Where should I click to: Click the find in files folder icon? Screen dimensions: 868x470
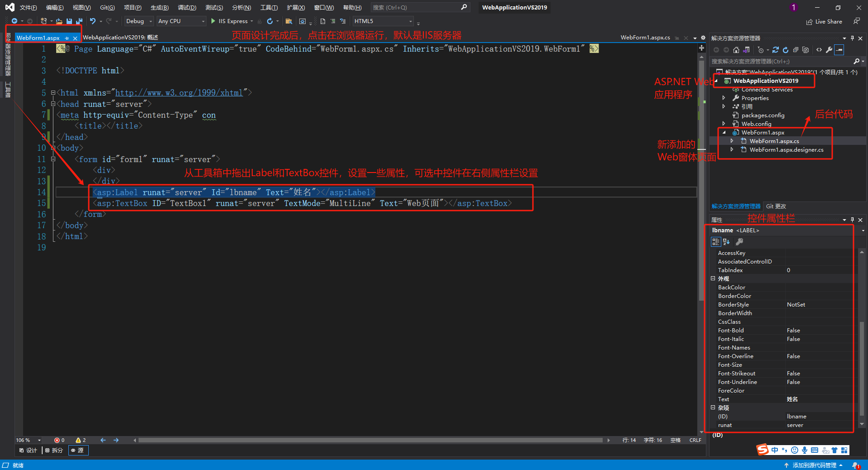(288, 21)
